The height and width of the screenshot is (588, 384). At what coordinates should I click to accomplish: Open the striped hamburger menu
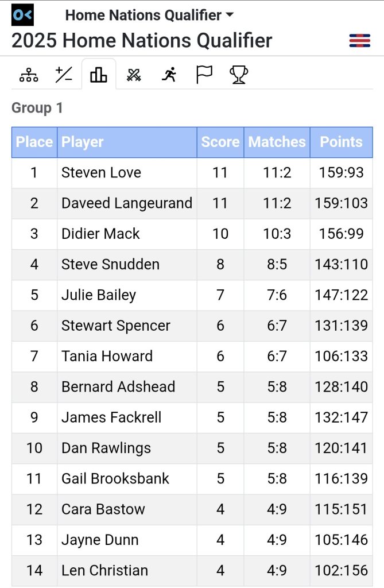tap(360, 41)
